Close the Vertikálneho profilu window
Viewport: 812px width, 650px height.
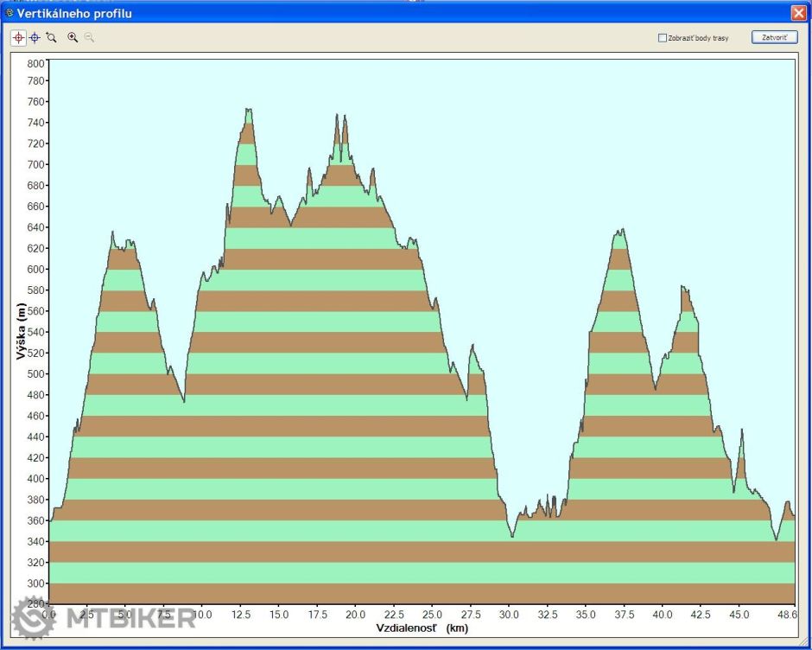tap(797, 13)
